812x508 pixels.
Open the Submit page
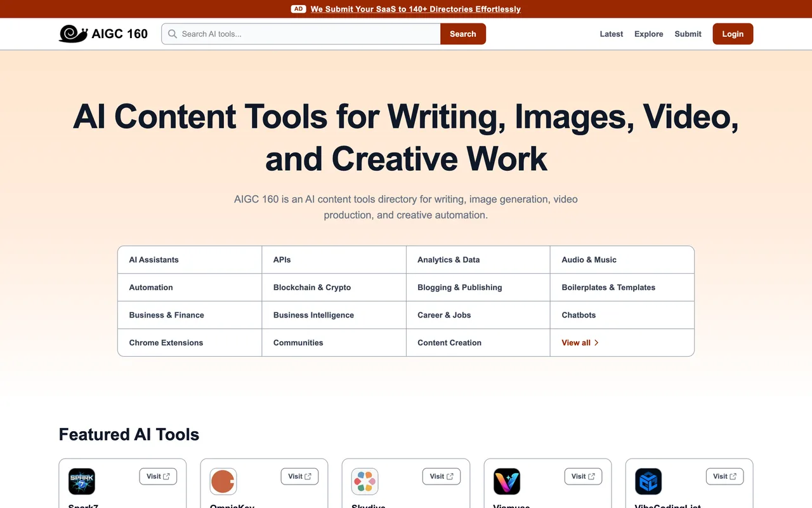688,34
